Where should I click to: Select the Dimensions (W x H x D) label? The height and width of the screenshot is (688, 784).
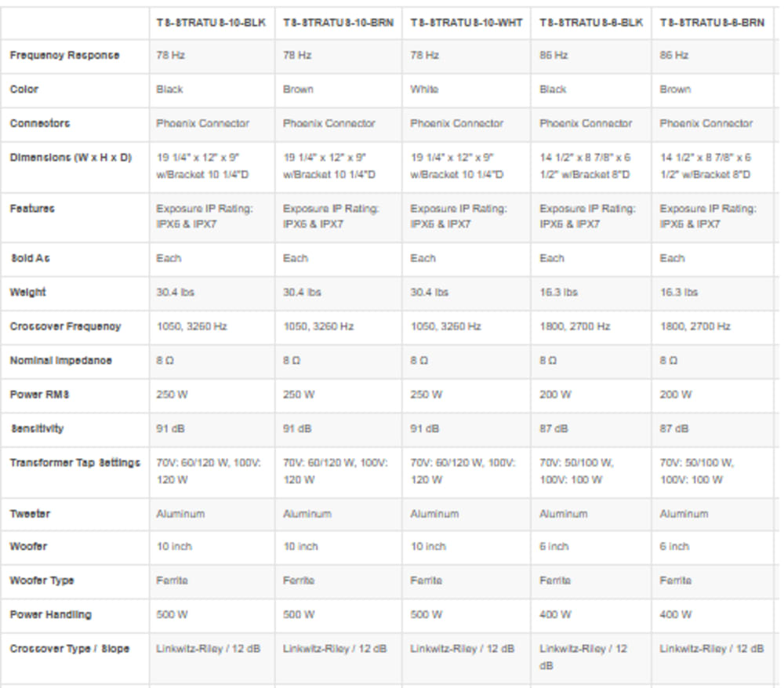(x=71, y=158)
